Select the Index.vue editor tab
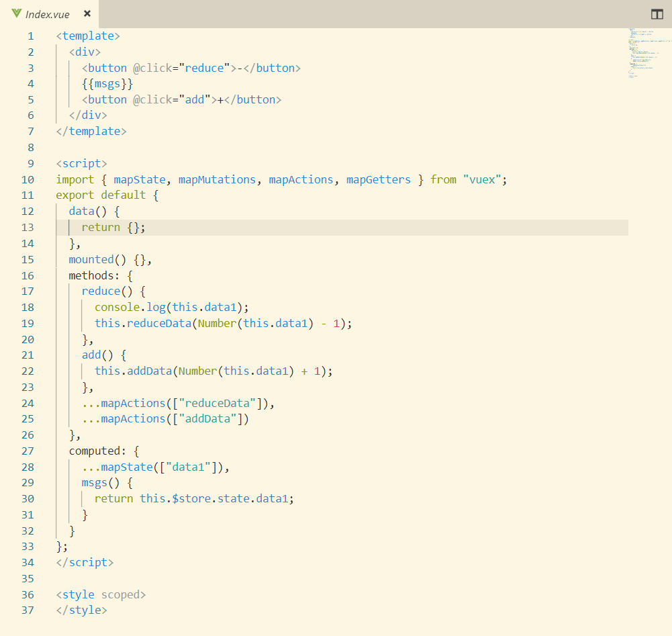The width and height of the screenshot is (672, 636). tap(49, 14)
